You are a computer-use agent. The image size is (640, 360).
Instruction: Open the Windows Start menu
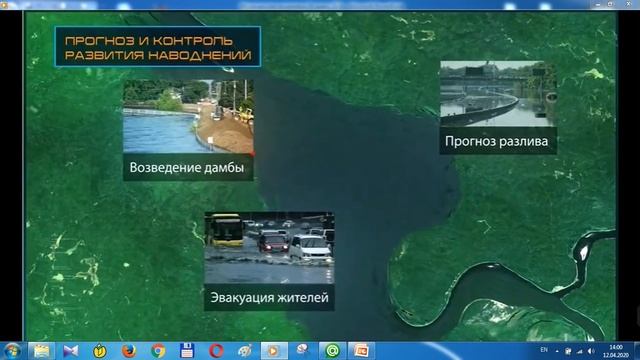11,351
